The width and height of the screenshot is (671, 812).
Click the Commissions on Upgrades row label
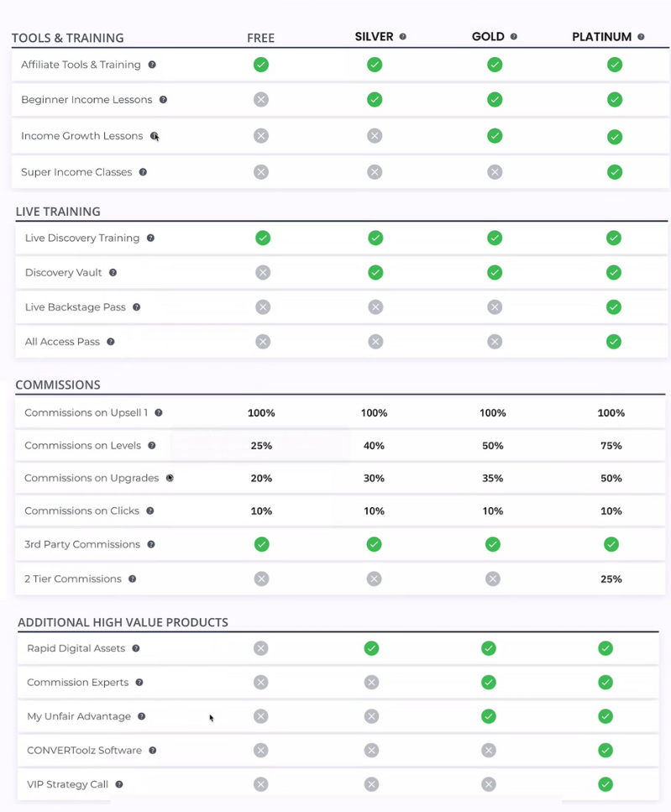point(92,478)
